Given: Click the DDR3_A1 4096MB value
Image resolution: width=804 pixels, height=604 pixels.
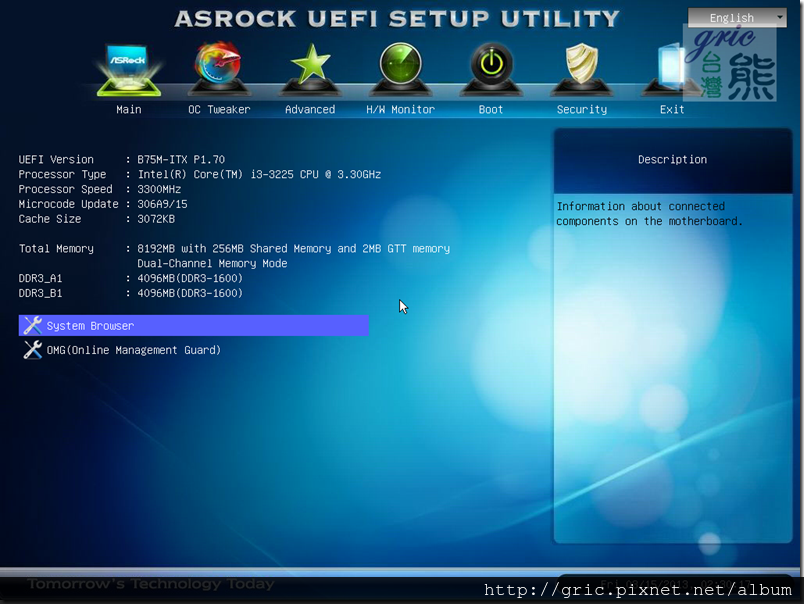Looking at the screenshot, I should 190,278.
